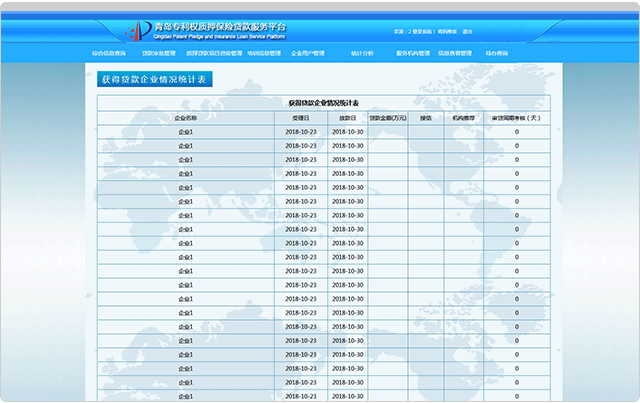Go to 质押贷款项目流动管理 menu

[214, 52]
